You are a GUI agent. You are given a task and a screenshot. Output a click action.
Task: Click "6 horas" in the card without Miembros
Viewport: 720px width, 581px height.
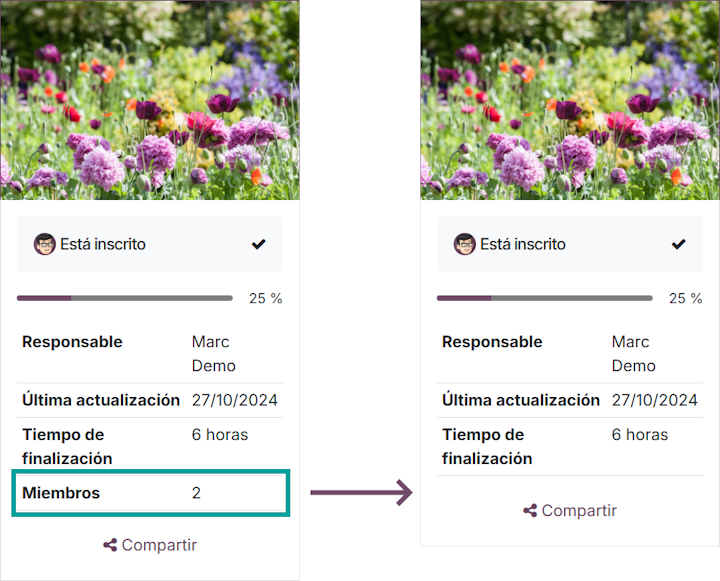tap(640, 435)
